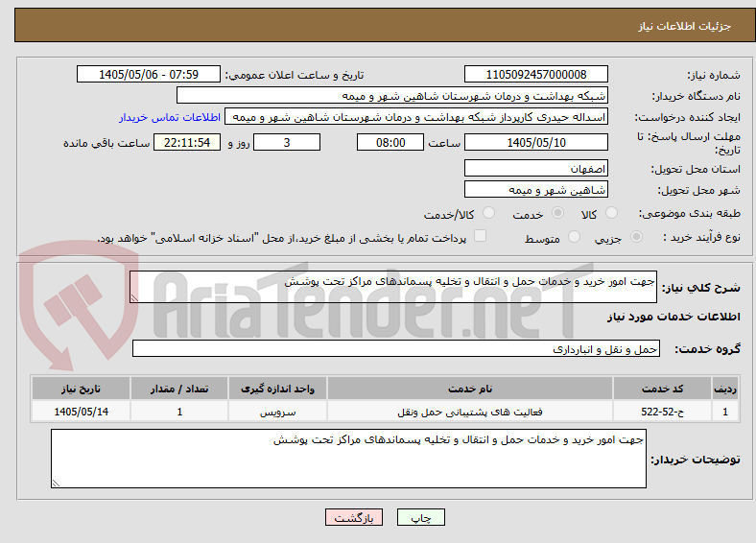This screenshot has height=543, width=756.
Task: Open اطلاعات تماس خریدار link
Action: click(170, 117)
